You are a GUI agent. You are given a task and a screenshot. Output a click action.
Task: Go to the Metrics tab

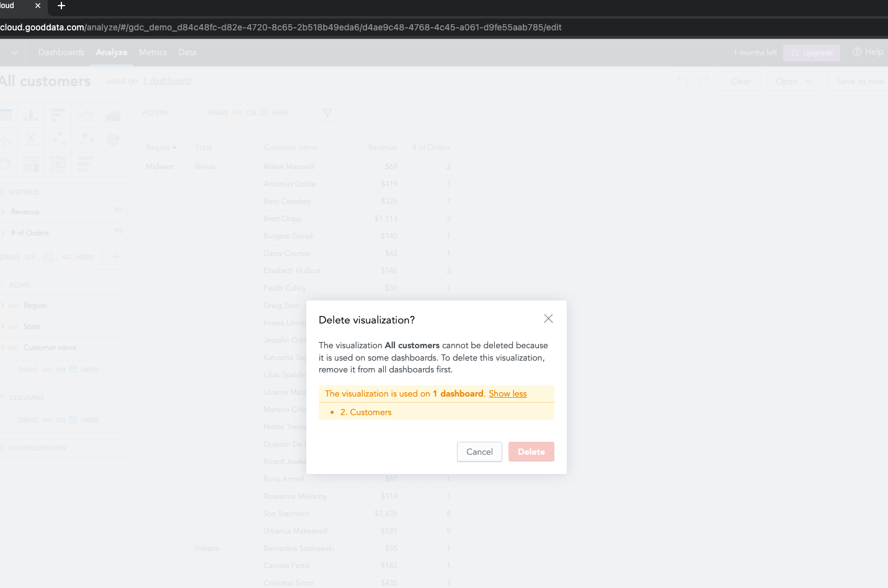tap(153, 52)
